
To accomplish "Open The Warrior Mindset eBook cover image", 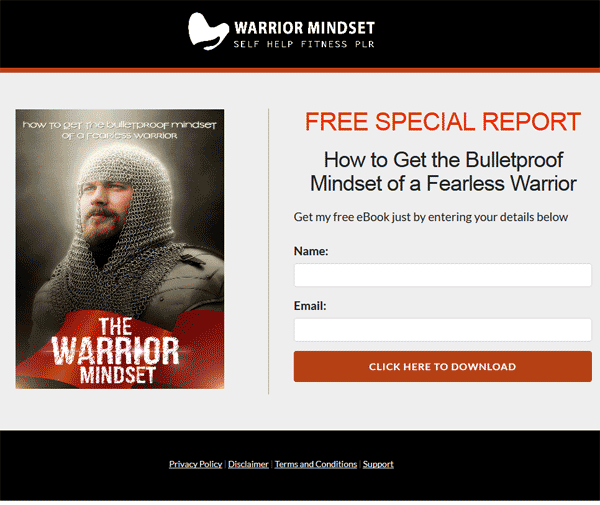I will click(120, 249).
